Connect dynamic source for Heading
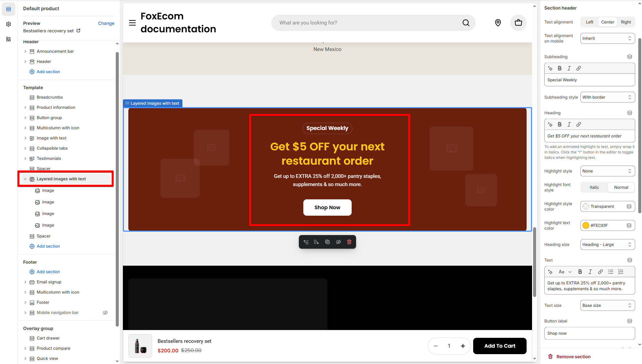The width and height of the screenshot is (642, 364). coord(630,113)
